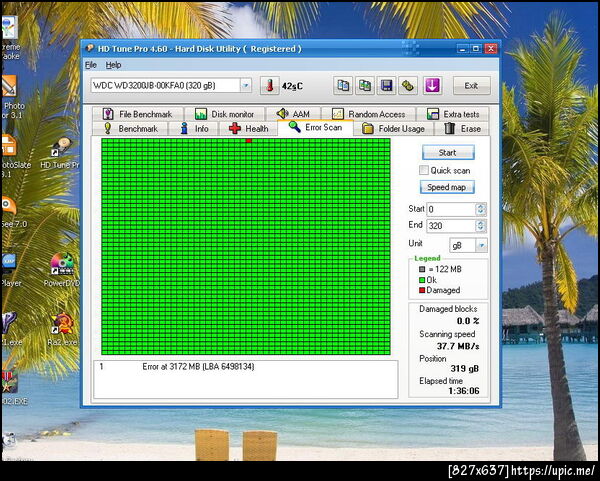Open the AAM tab
Screen dimensions: 600x481
pyautogui.click(x=293, y=114)
